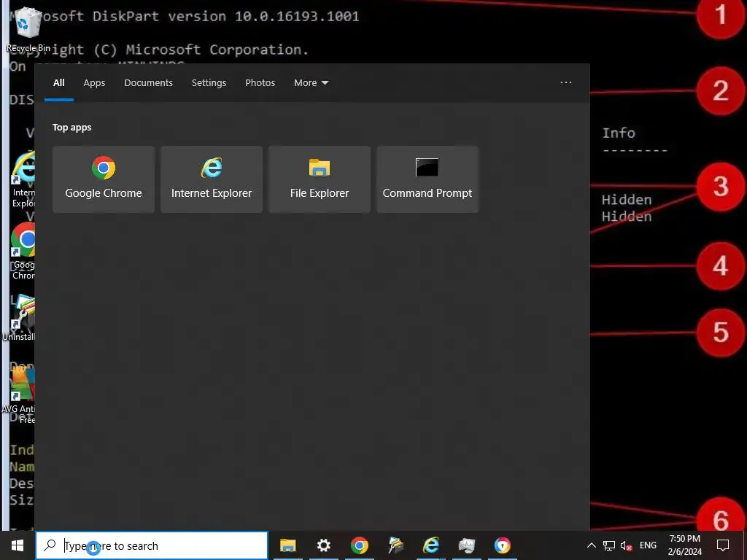Switch to the Documents search tab

149,83
